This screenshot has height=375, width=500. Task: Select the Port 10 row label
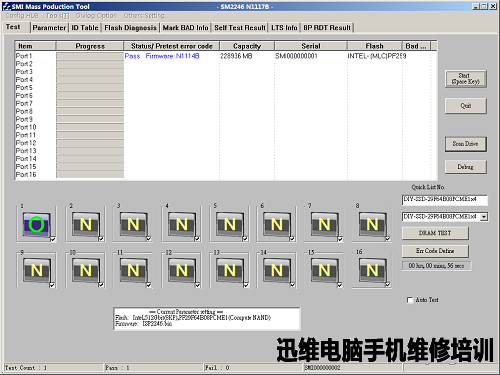coord(26,127)
